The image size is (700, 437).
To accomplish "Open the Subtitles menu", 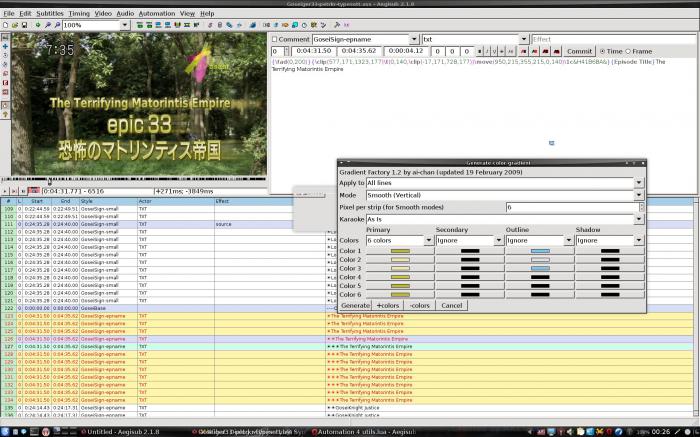I will click(50, 13).
